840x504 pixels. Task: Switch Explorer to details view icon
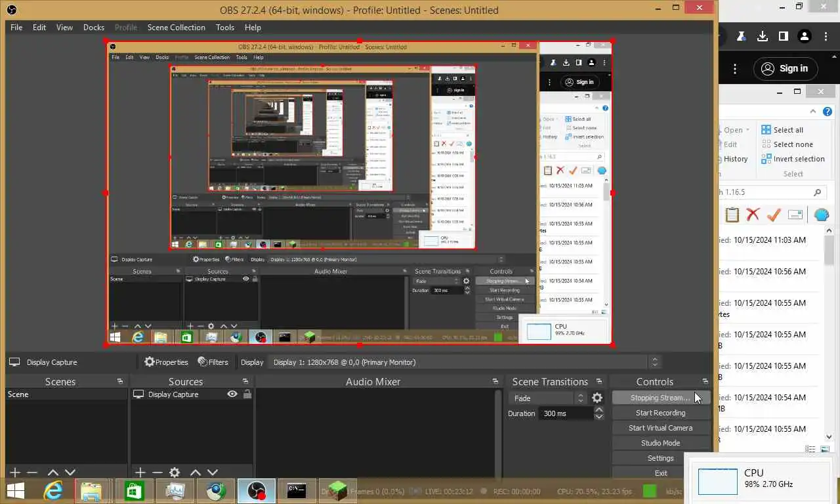pyautogui.click(x=810, y=450)
